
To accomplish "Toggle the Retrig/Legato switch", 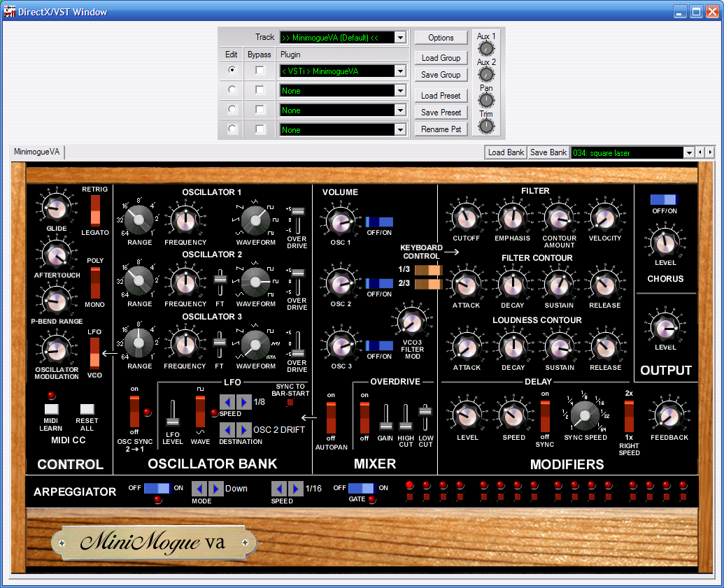I will 95,210.
